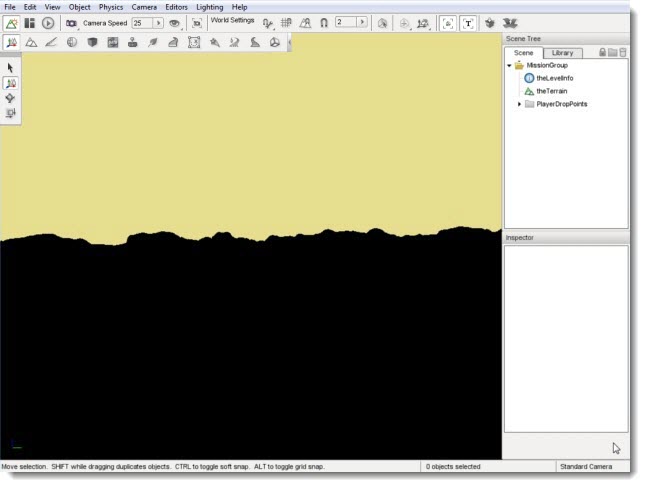Open the Terrain Editor tool
The width and height of the screenshot is (645, 487).
[x=31, y=43]
